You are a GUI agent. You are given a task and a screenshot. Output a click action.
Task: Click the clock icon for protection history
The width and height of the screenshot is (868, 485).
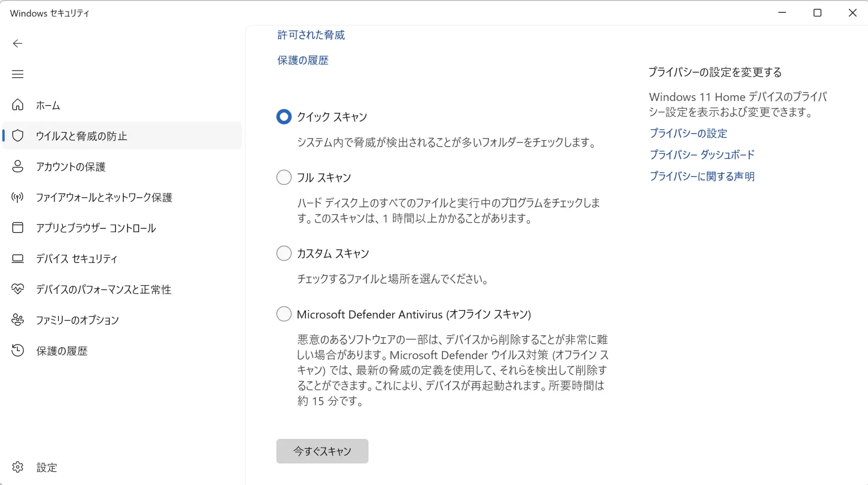pyautogui.click(x=17, y=350)
